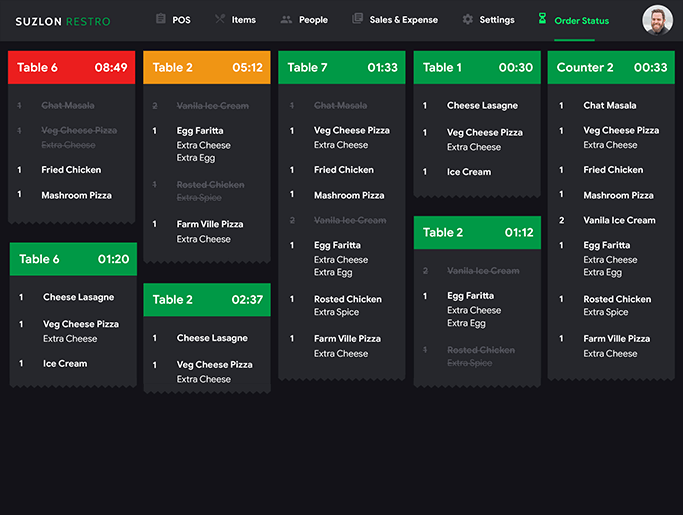Mark Fried Chicken done in Table 6 08:49
This screenshot has width=683, height=515.
click(x=71, y=169)
